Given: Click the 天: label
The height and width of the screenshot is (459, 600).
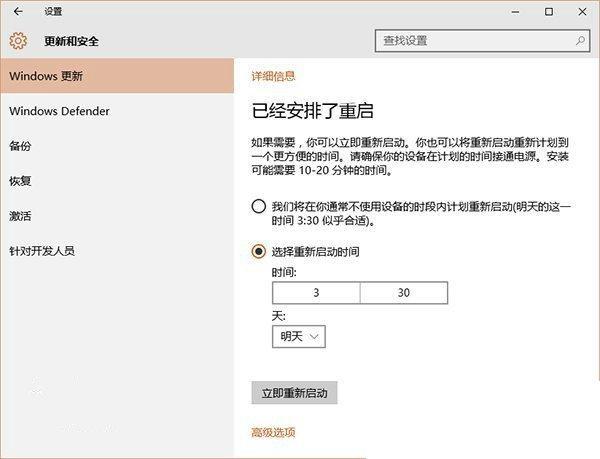Looking at the screenshot, I should pos(279,316).
